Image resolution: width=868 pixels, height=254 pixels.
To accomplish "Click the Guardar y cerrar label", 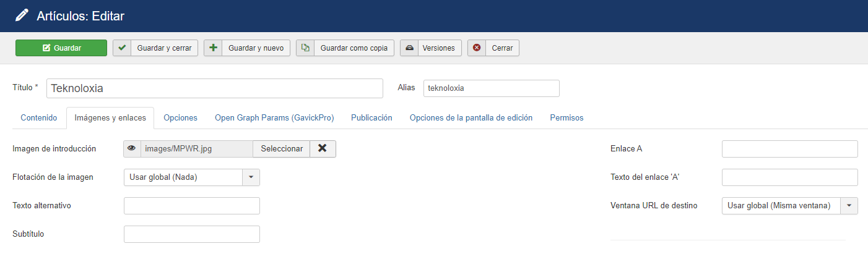I will pos(164,48).
